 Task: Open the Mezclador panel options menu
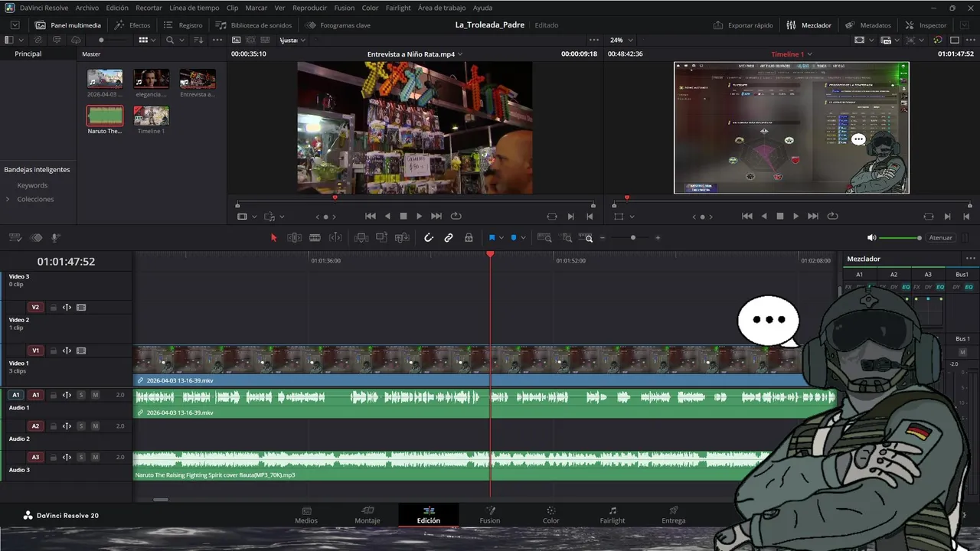(970, 259)
